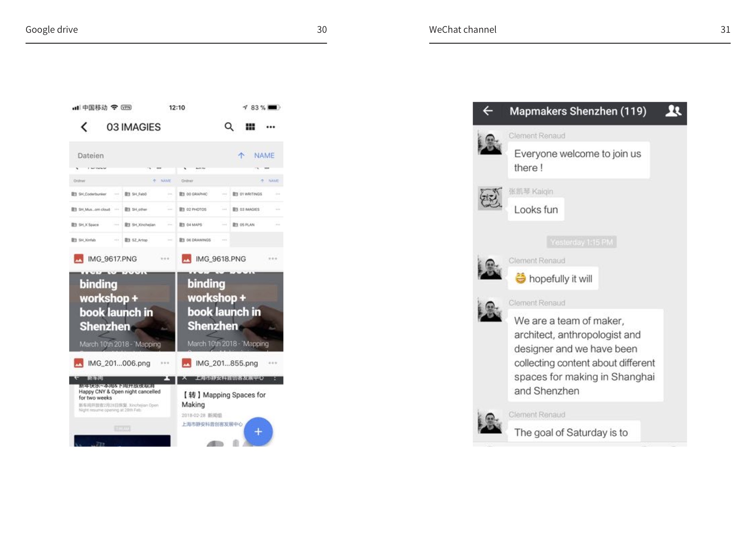Click Clement Renaud's avatar at top
756x536 pixels.
click(x=490, y=143)
